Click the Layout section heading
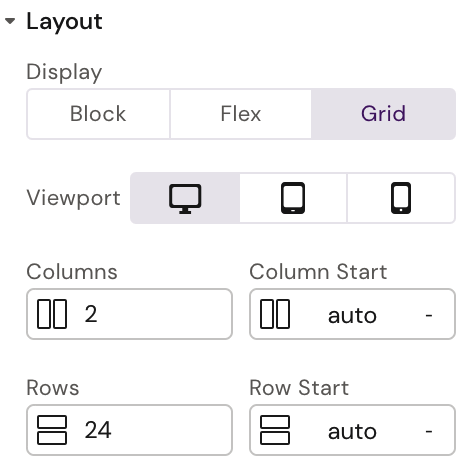The image size is (470, 466). 64,22
